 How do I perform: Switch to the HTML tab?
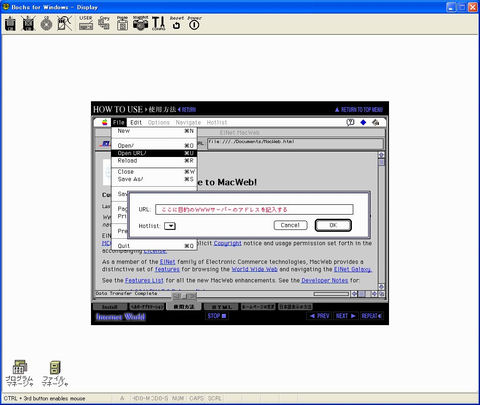tap(221, 307)
